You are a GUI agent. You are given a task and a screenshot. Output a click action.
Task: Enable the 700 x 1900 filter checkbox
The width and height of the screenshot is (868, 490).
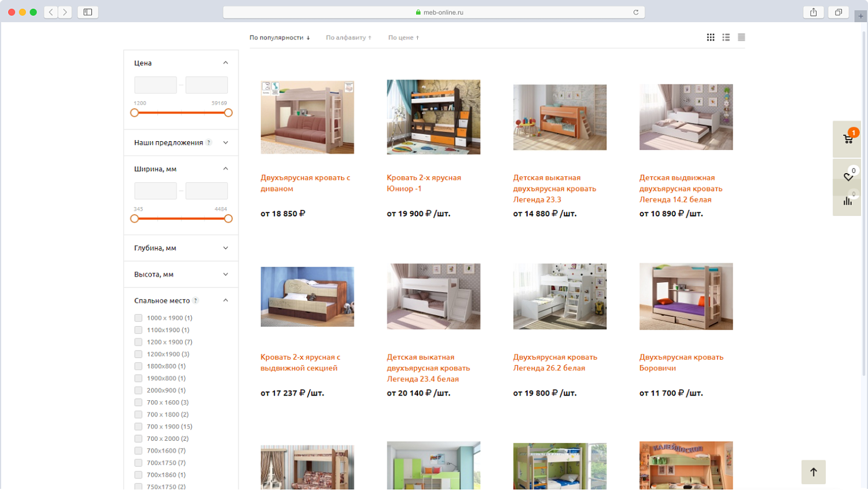[x=138, y=427]
